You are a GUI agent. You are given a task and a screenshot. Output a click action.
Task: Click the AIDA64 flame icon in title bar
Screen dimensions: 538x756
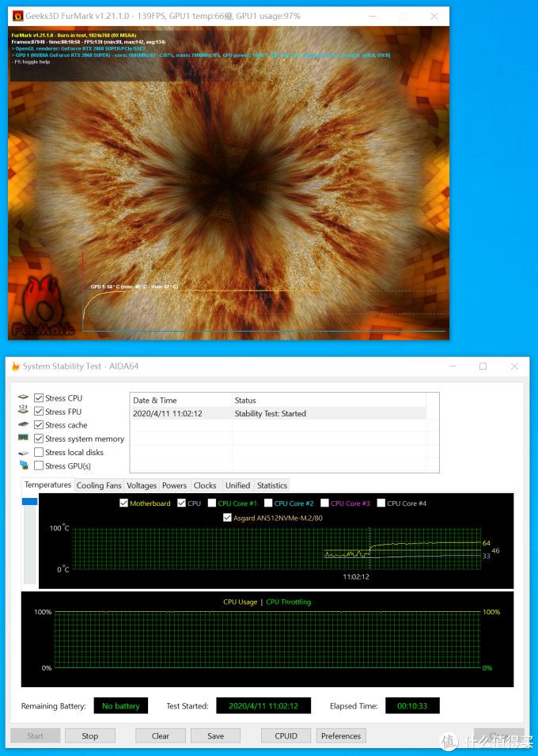15,367
